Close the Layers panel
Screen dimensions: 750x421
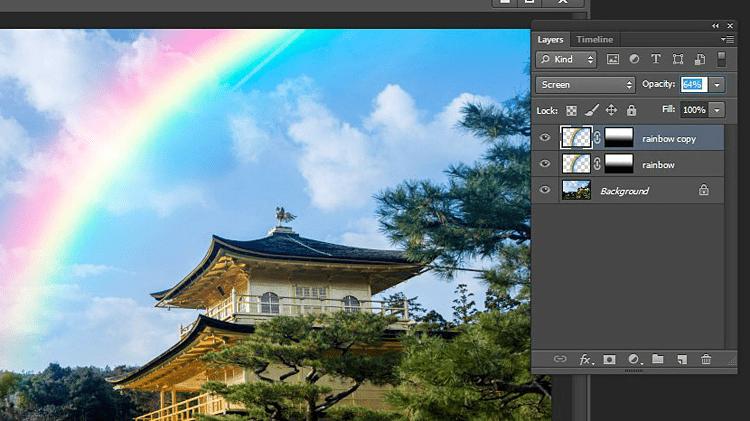tap(730, 26)
